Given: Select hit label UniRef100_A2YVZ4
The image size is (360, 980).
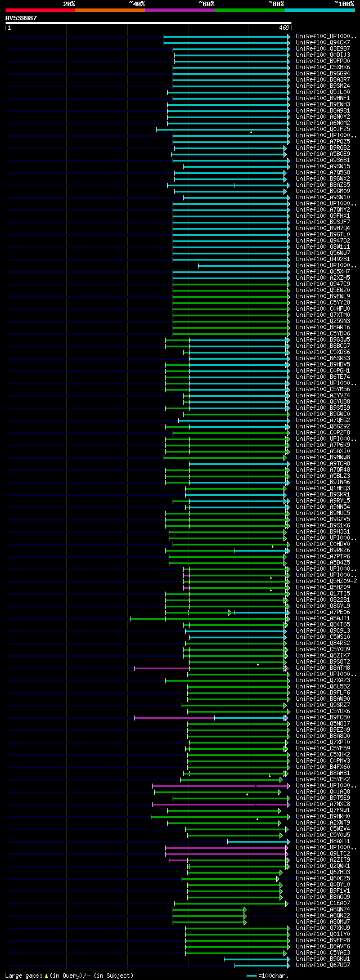Looking at the screenshot, I should coord(323,396).
